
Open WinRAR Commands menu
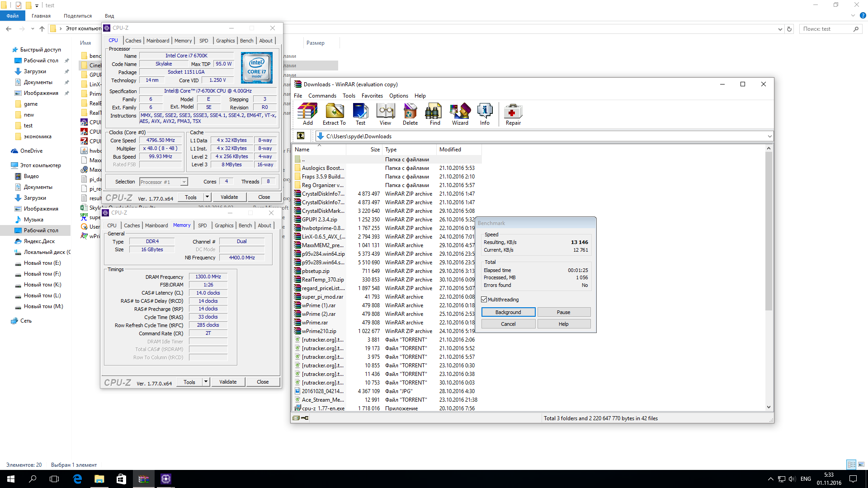coord(322,96)
